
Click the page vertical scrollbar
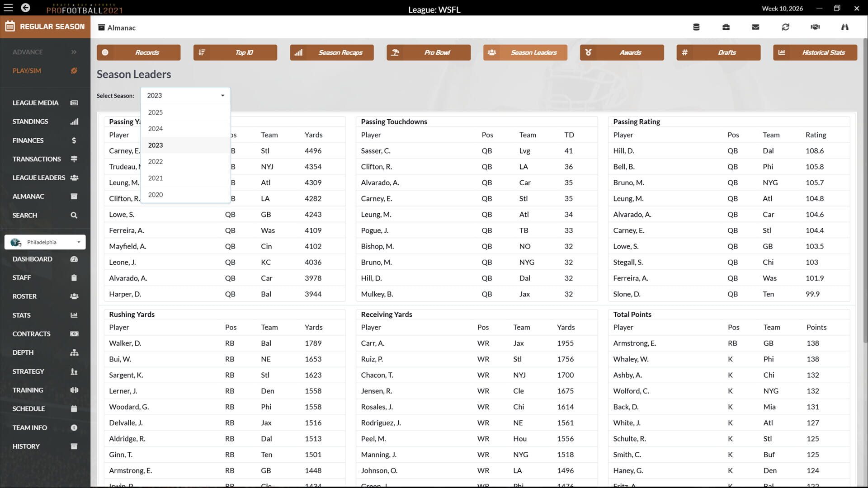tap(865, 190)
